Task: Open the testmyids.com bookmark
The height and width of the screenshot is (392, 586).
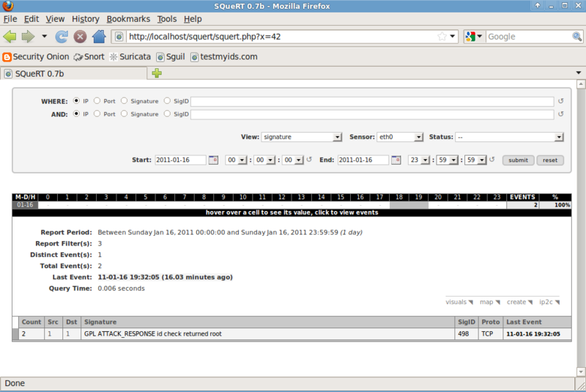Action: click(x=224, y=57)
